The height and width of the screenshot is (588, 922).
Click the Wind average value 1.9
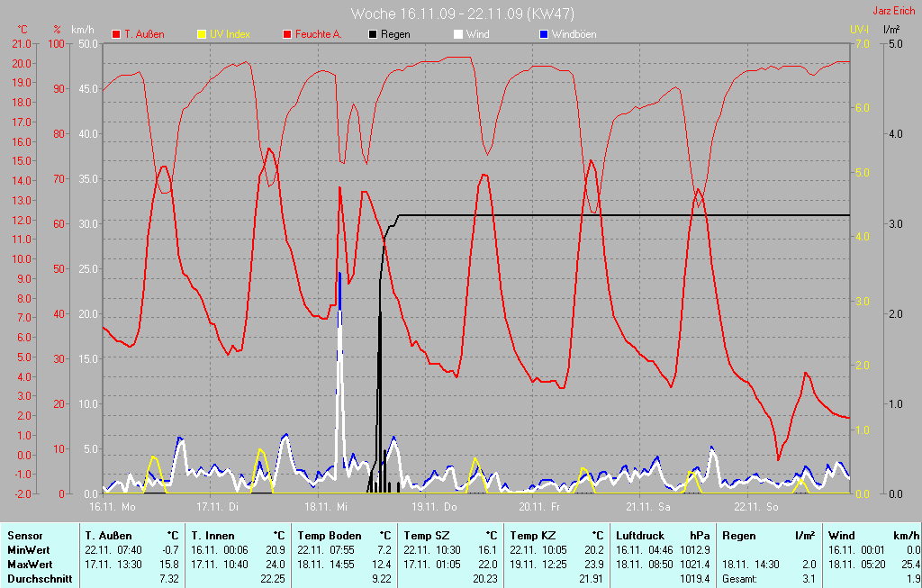pyautogui.click(x=914, y=579)
